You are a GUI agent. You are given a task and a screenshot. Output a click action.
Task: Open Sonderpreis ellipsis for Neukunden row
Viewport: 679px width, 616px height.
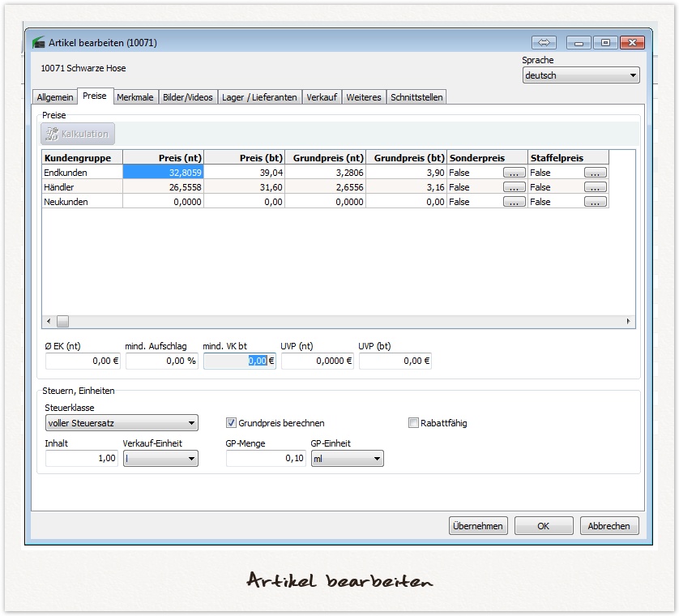514,202
